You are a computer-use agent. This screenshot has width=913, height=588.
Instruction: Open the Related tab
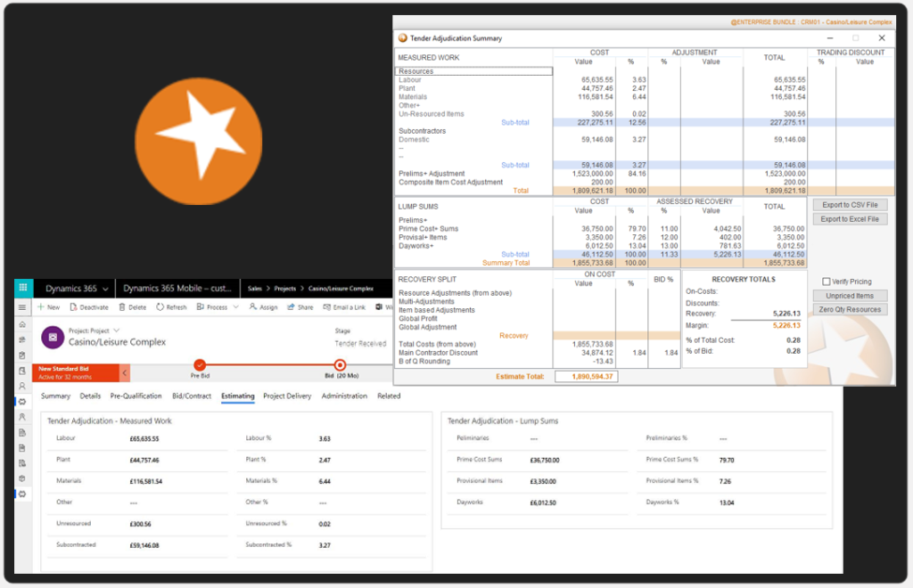[389, 396]
